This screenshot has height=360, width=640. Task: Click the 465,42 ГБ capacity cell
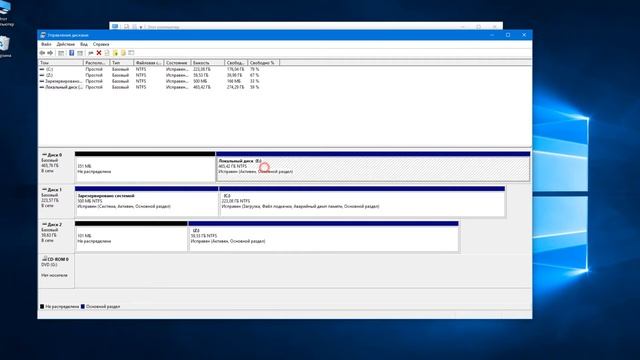pos(202,87)
